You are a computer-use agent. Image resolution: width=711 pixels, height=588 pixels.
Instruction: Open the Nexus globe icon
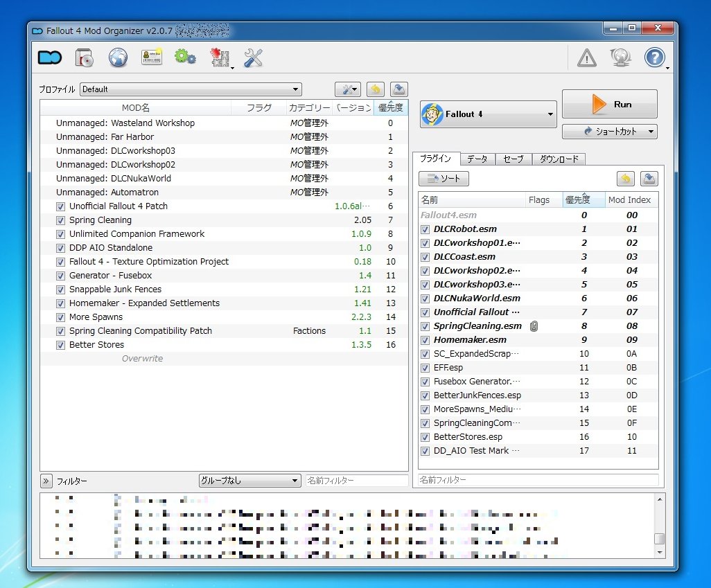(118, 58)
